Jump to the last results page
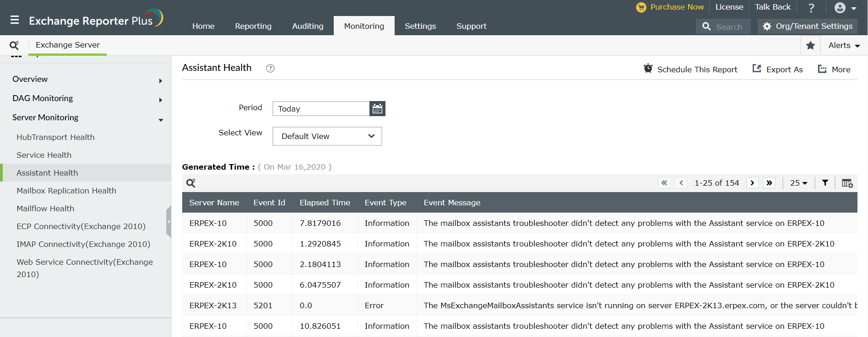The image size is (868, 337). [769, 183]
